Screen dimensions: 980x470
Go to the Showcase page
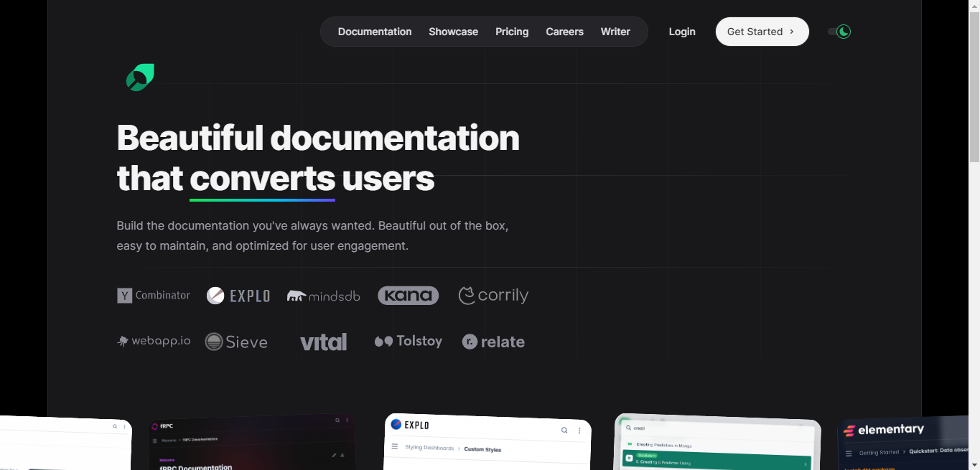tap(454, 32)
